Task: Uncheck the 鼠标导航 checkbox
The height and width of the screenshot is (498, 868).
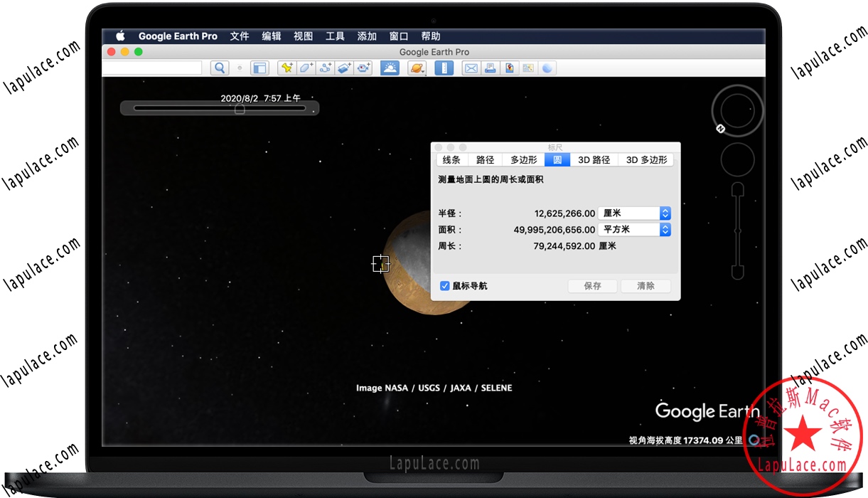Action: 445,286
